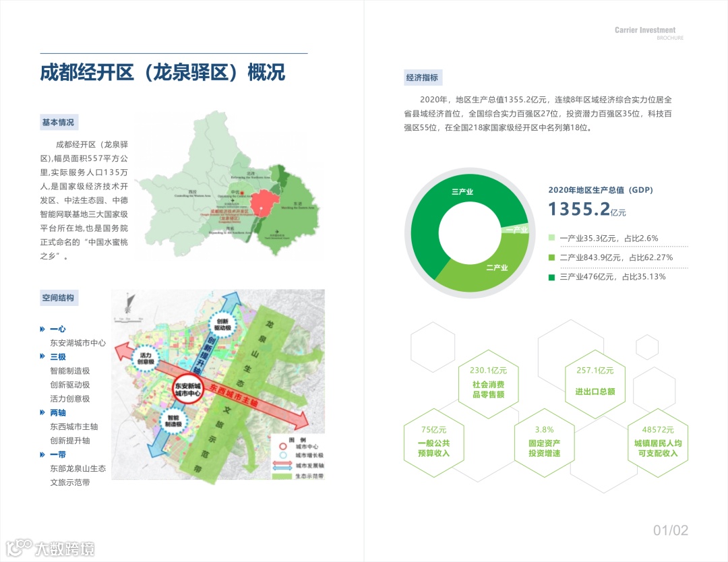Click the 一心 heading
Image resolution: width=728 pixels, height=562 pixels.
tap(58, 329)
